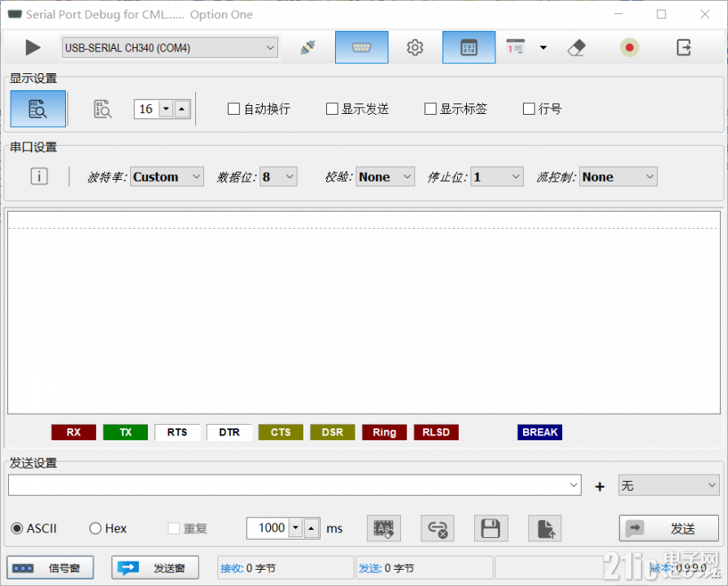Image resolution: width=728 pixels, height=586 pixels.
Task: Click the TX signal indicator
Action: pos(125,432)
